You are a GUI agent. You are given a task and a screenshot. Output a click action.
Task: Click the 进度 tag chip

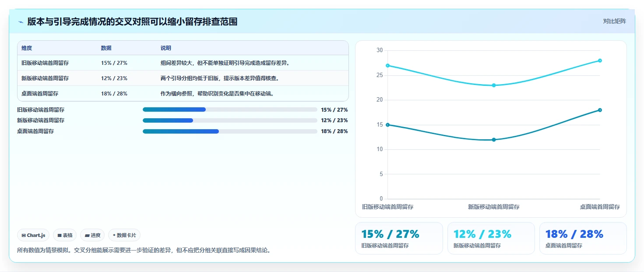92,235
